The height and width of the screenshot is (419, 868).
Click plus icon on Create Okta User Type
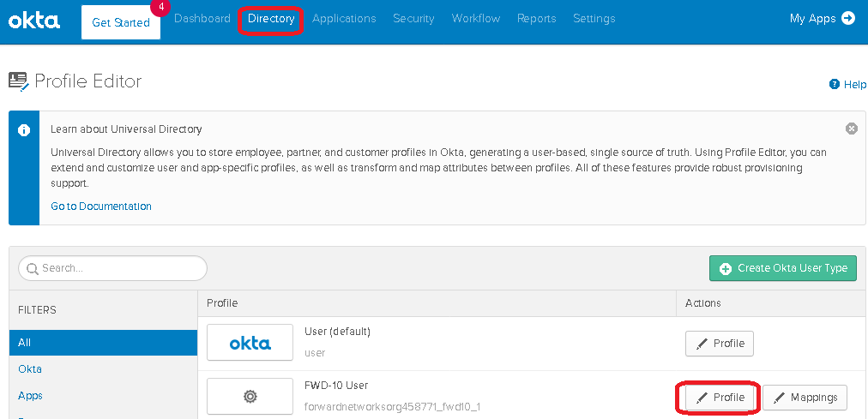coord(725,269)
